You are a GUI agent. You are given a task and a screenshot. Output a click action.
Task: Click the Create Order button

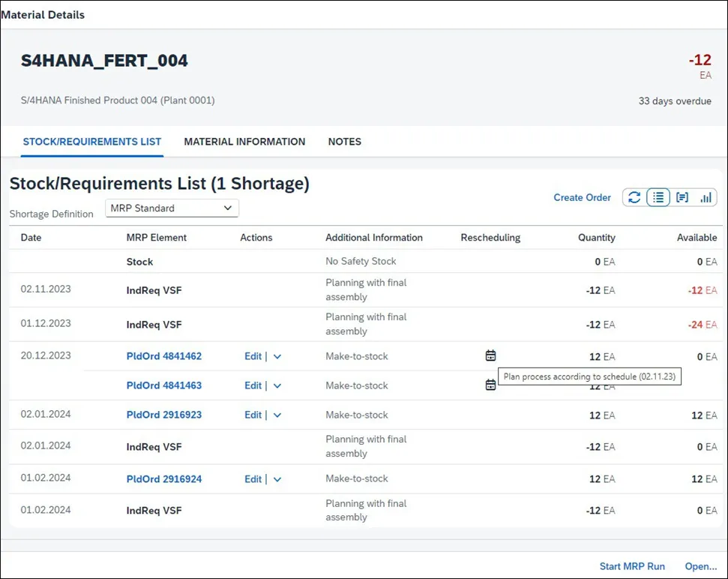[x=582, y=197]
